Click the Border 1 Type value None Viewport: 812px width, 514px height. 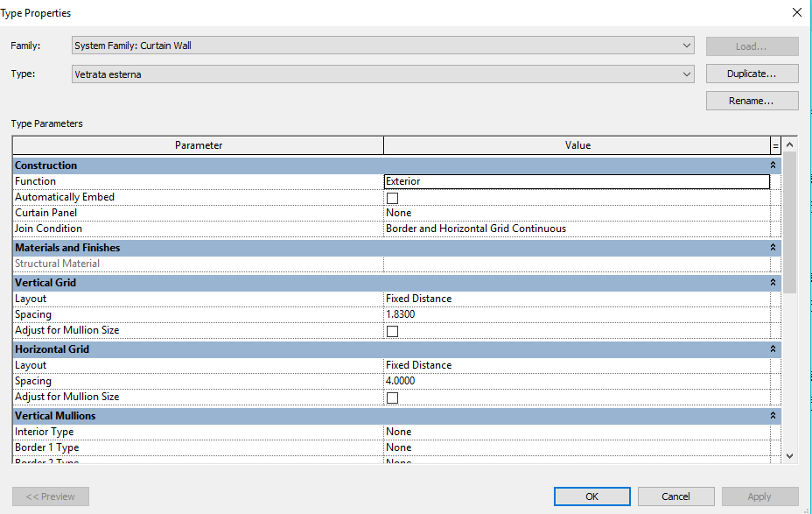click(577, 447)
